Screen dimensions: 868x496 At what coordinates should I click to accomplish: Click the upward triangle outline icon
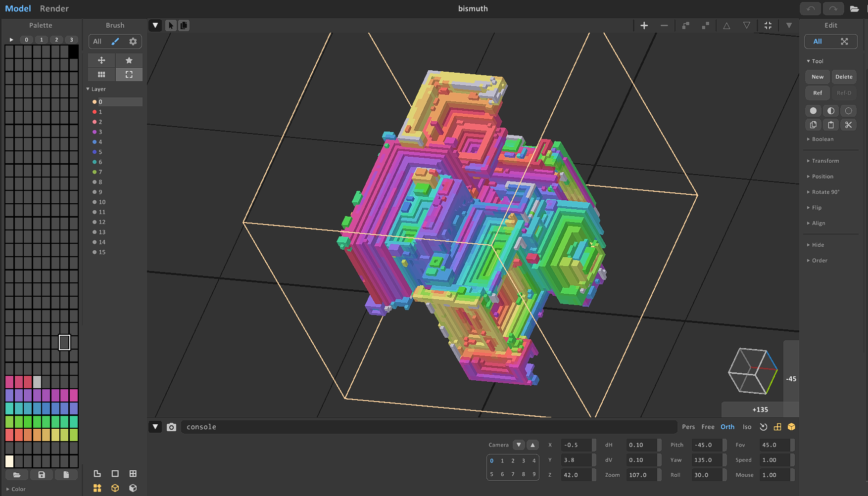(726, 25)
